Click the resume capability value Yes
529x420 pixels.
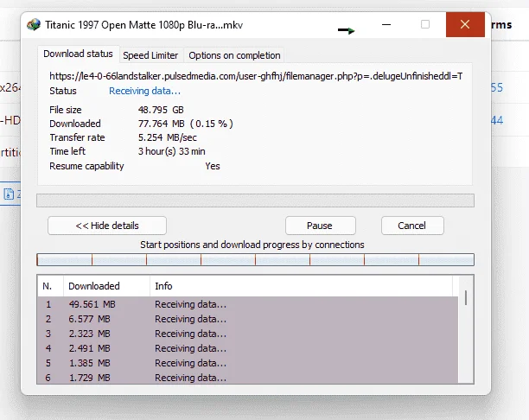(213, 166)
